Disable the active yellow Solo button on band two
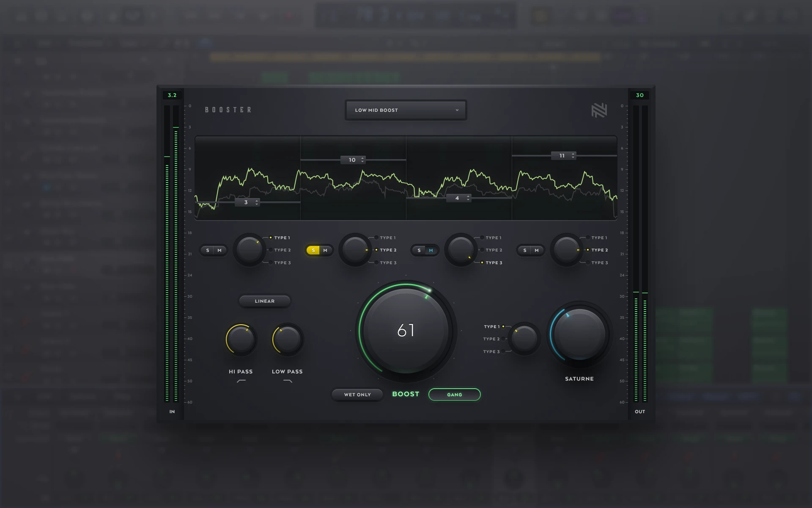Image resolution: width=812 pixels, height=508 pixels. [313, 250]
